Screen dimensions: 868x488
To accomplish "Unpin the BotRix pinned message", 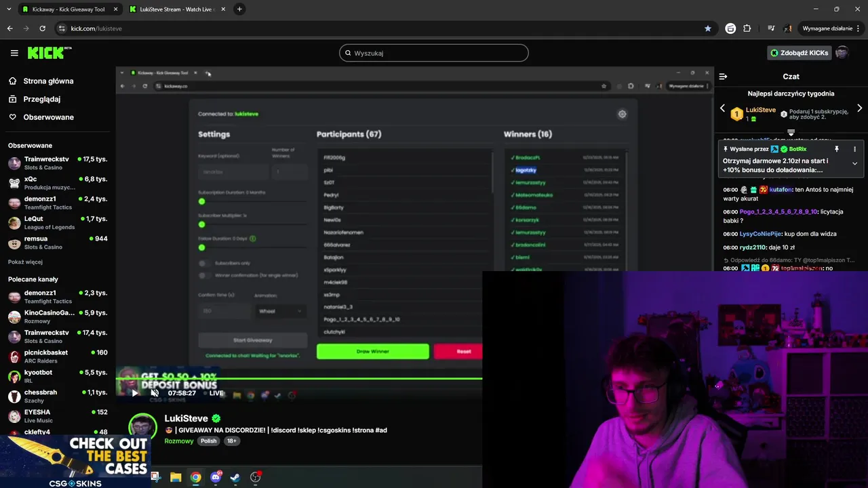I will click(x=836, y=149).
